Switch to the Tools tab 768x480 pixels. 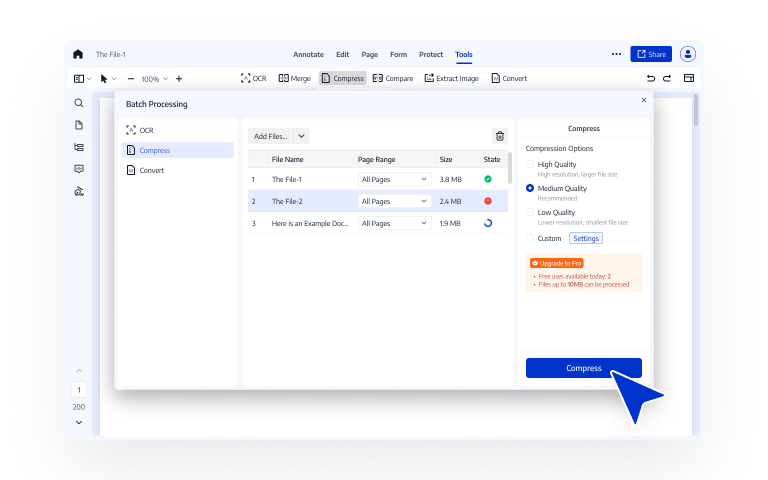point(463,54)
